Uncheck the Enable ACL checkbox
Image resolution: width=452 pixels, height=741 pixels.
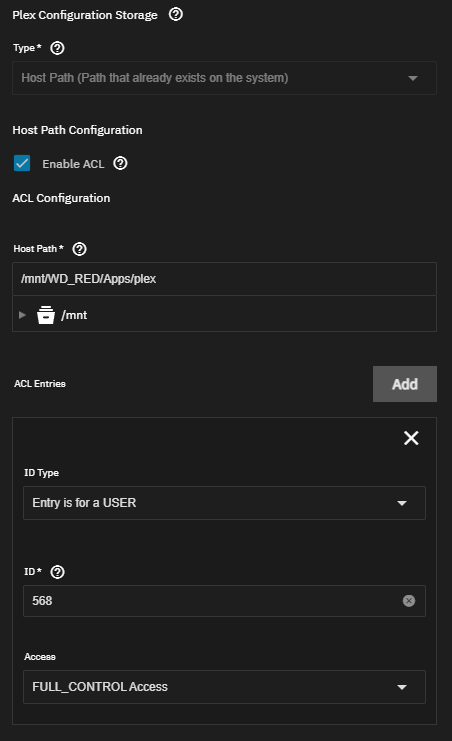(x=22, y=164)
